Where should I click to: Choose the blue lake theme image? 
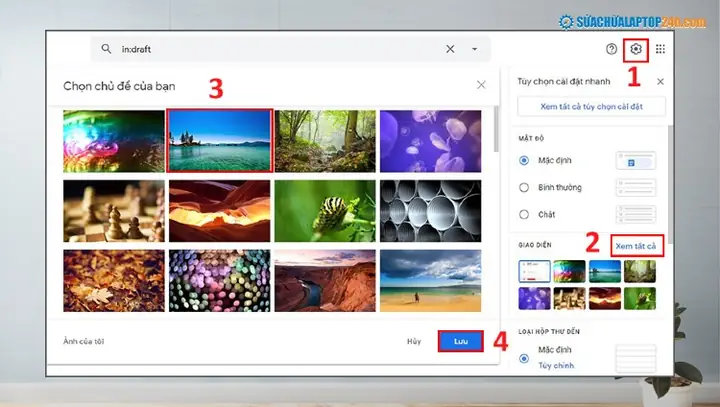pos(219,141)
